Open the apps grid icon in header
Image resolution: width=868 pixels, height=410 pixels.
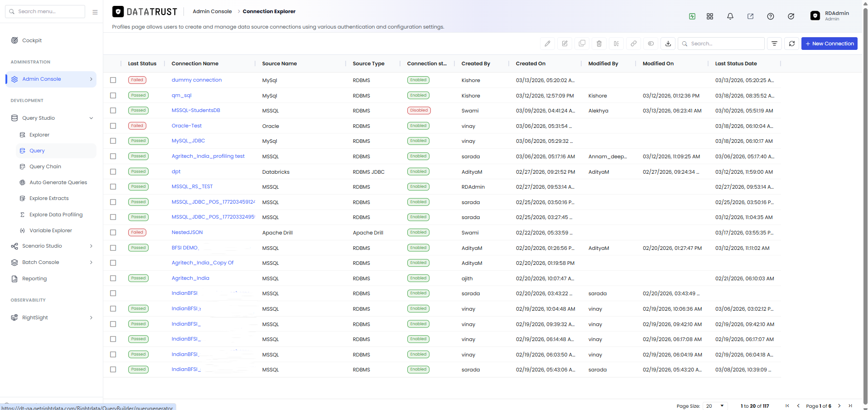[709, 16]
